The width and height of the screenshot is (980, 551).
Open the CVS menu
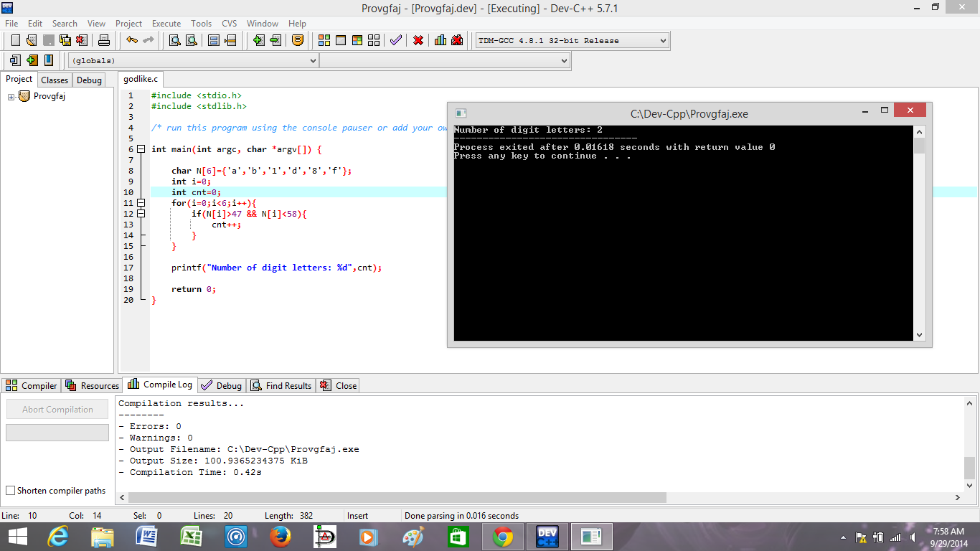230,23
